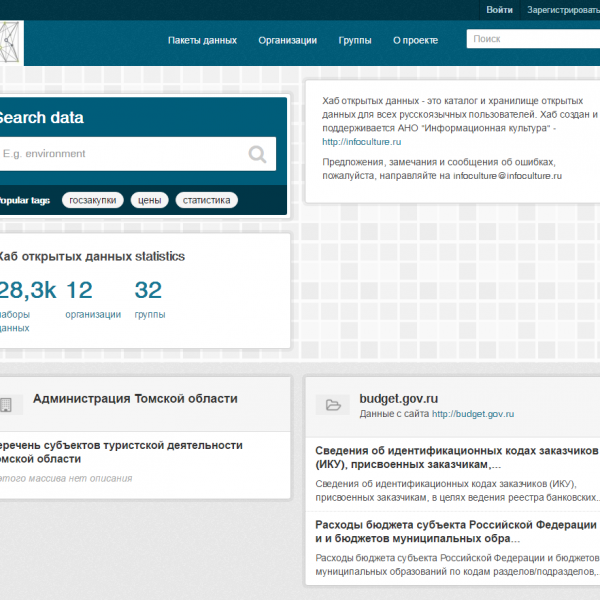Focus the Поиск field in the header

coord(533,39)
